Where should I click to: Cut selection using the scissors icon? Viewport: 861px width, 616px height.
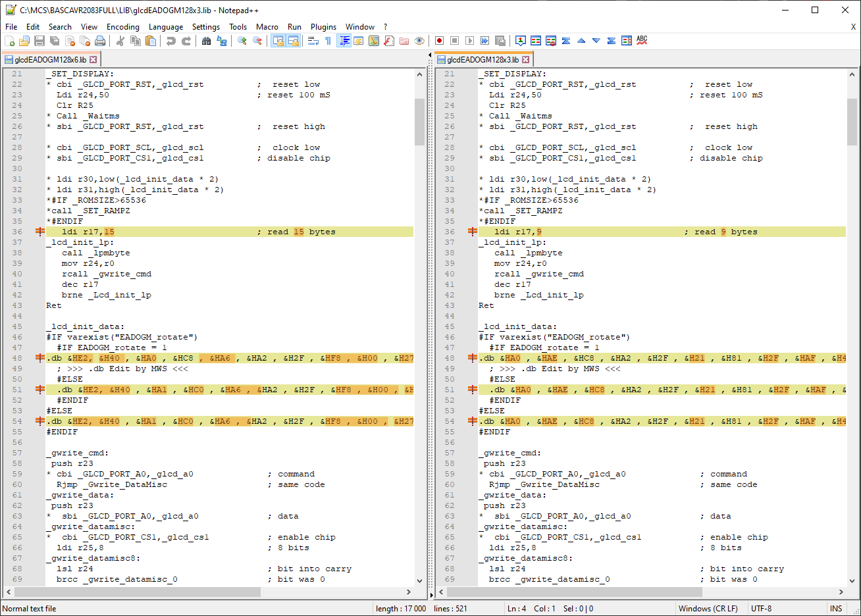120,41
